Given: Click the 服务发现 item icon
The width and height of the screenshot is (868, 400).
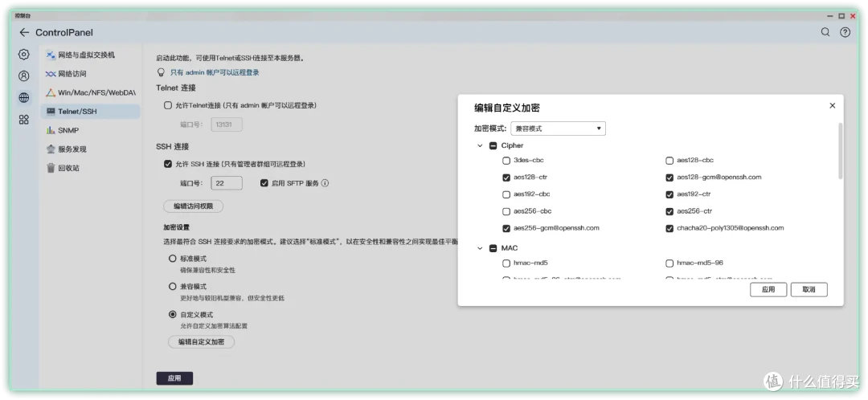Looking at the screenshot, I should pos(51,149).
